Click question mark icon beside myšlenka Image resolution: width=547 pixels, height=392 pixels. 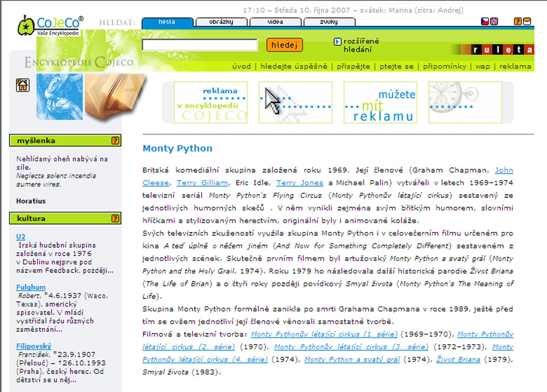(x=115, y=140)
